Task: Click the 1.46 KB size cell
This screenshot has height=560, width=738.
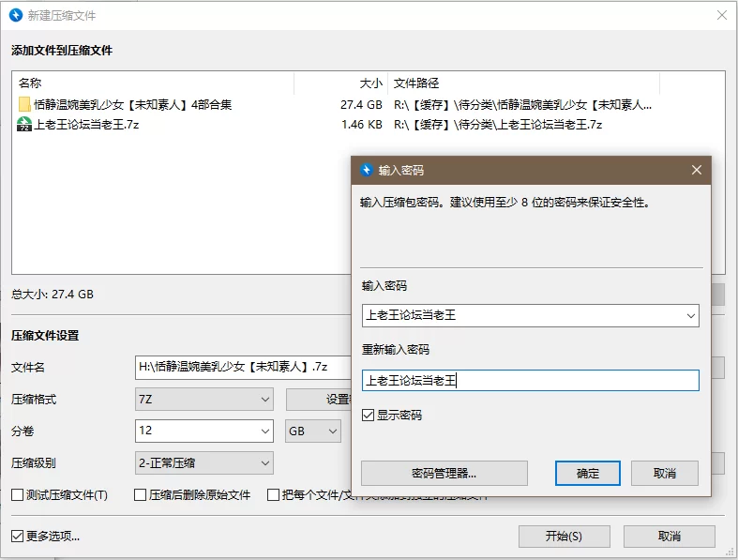Action: [x=361, y=125]
